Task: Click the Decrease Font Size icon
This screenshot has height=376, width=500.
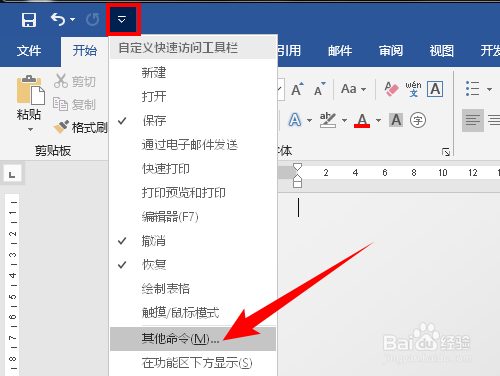Action: 320,89
